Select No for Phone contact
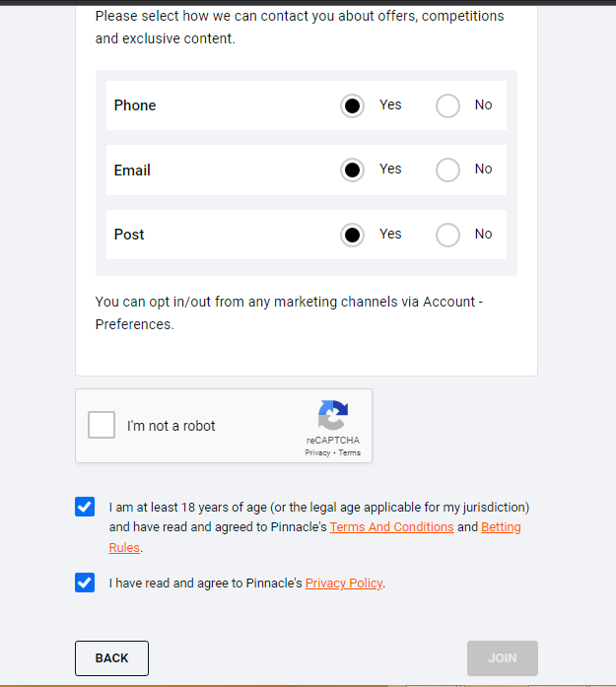This screenshot has height=687, width=616. pos(447,105)
